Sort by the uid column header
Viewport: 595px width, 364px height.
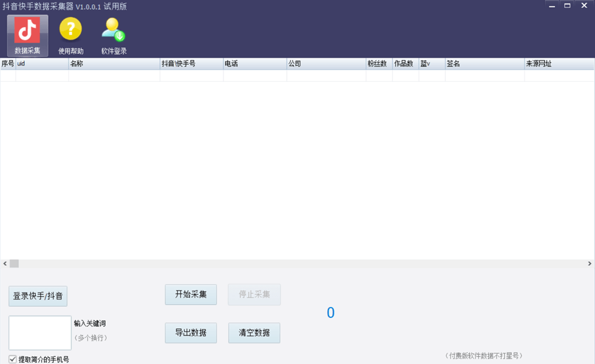(42, 64)
